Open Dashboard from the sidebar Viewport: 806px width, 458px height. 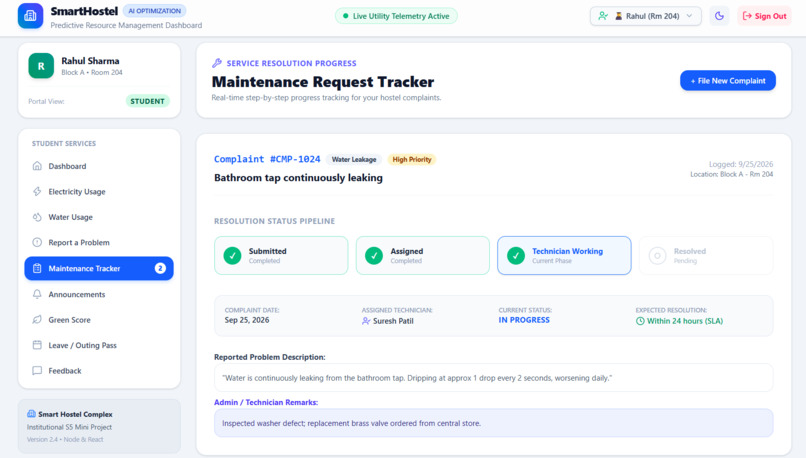(x=99, y=166)
